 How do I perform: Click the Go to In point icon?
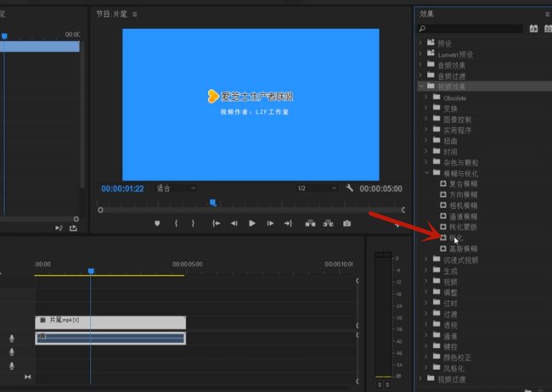(217, 224)
